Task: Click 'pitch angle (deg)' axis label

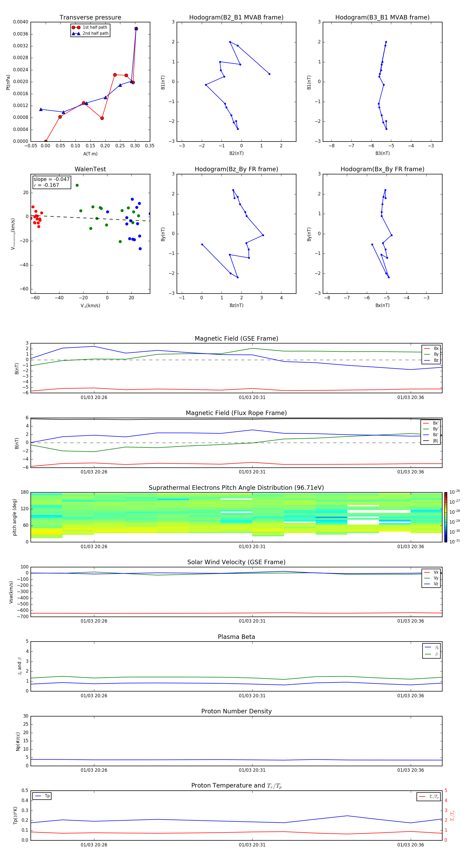Action: (14, 517)
